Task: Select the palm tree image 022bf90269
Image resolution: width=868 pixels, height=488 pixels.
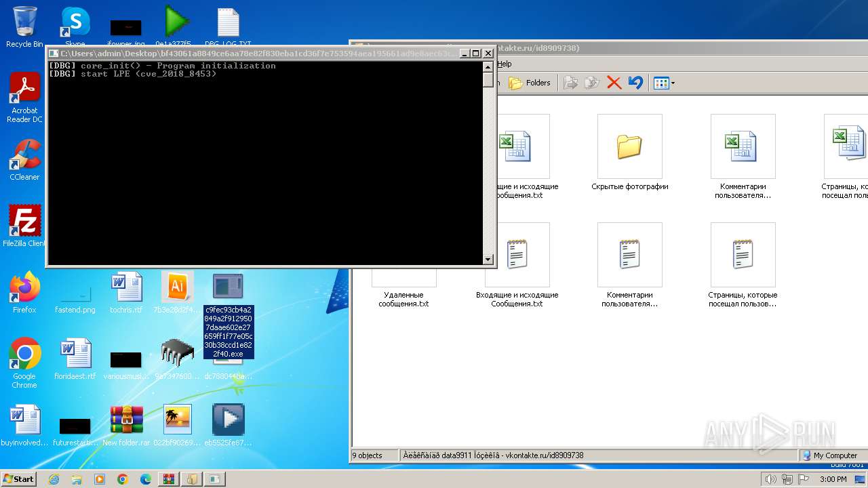Action: 177,425
